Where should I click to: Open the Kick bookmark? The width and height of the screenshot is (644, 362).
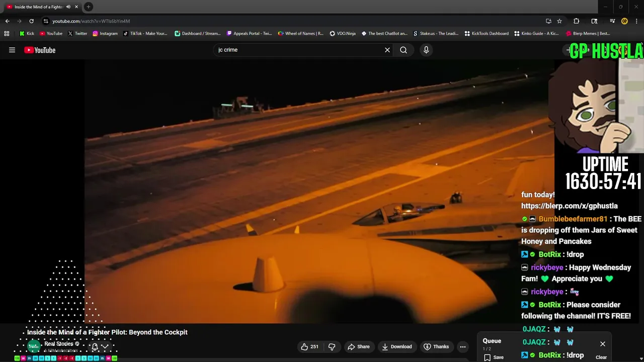27,34
